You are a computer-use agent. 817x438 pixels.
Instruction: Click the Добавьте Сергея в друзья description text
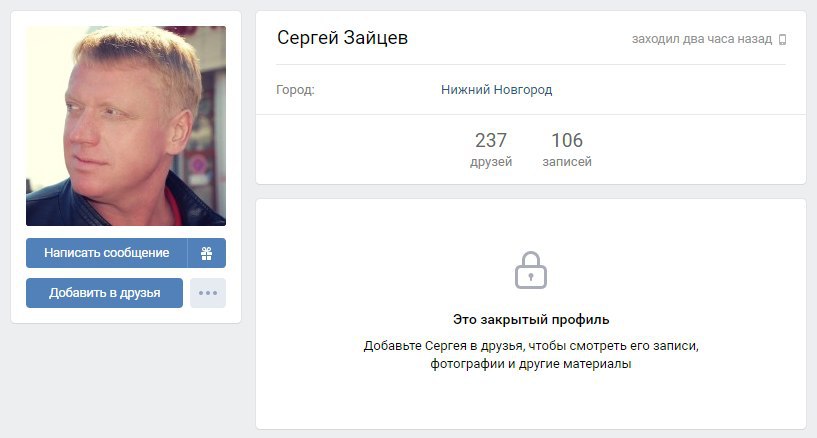click(x=531, y=346)
